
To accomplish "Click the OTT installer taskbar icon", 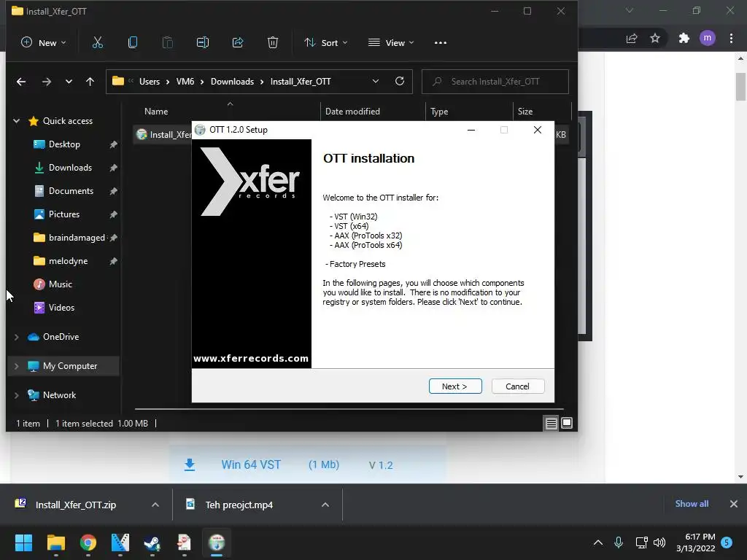I will click(217, 542).
